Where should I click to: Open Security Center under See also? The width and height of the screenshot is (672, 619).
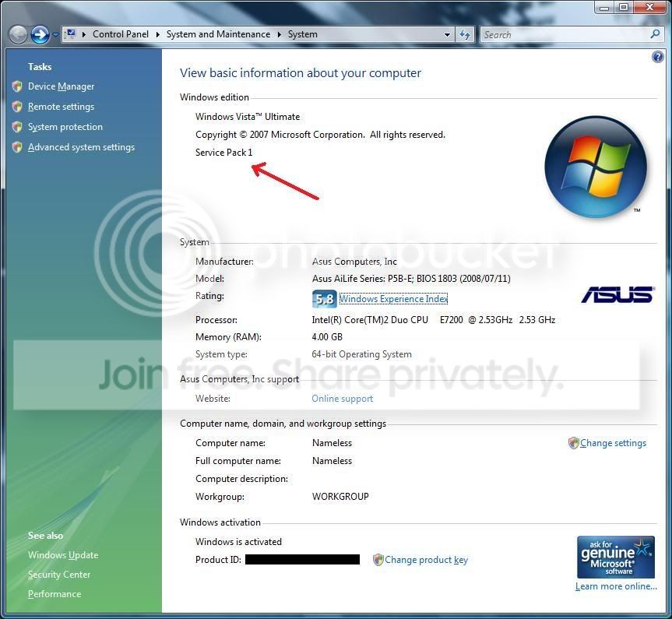tap(59, 575)
